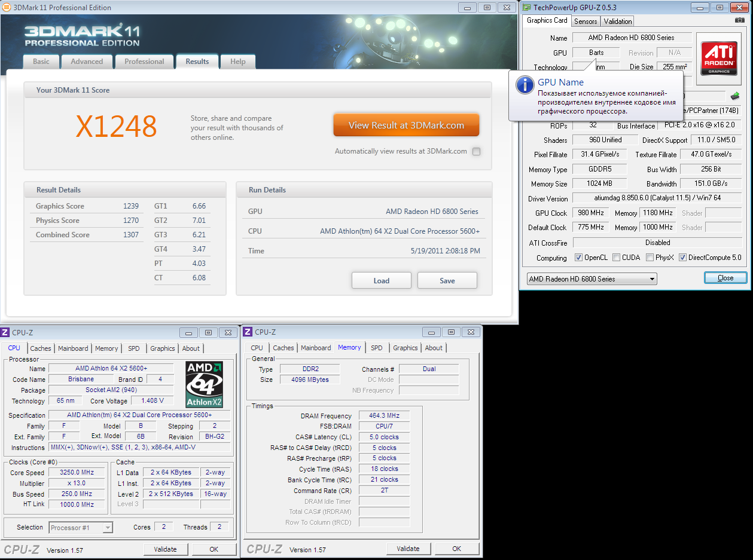This screenshot has width=753, height=560.
Task: Click the Load button in Run Details
Action: click(382, 280)
